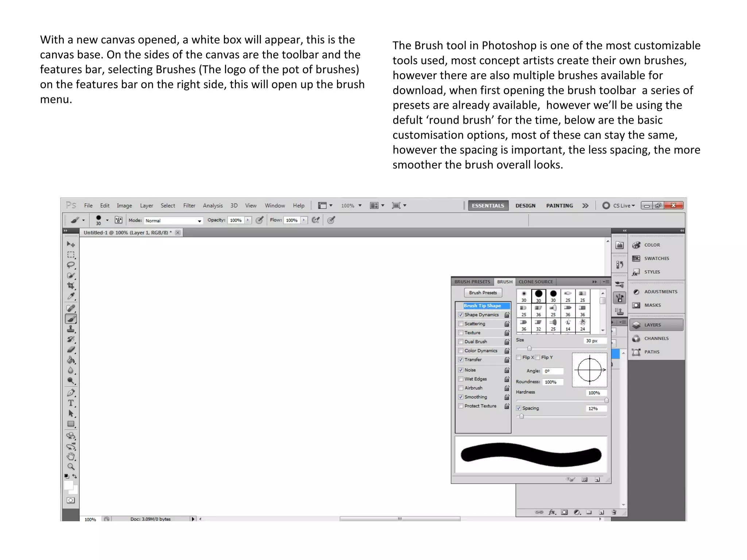747x560 pixels.
Task: Switch to the Essentials workspace
Action: 488,206
